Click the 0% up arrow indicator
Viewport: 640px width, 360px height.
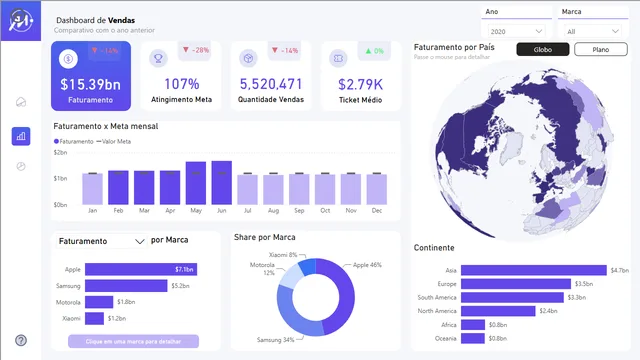(x=374, y=51)
